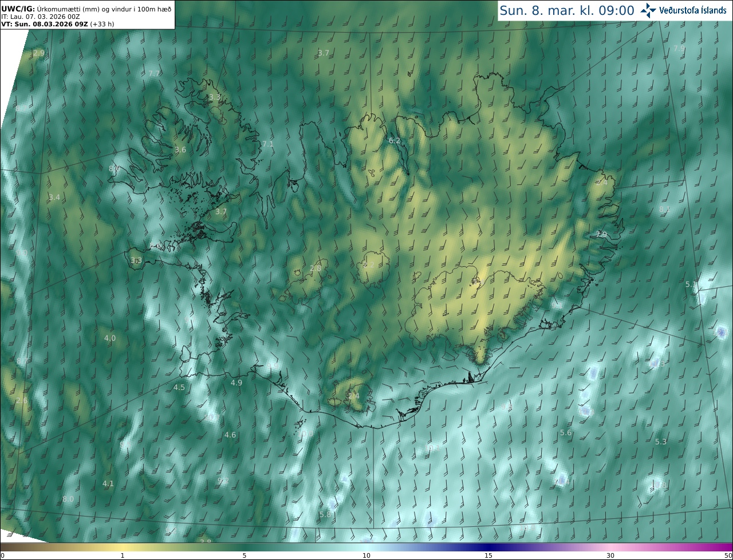Click the map value '8.0'
The height and width of the screenshot is (560, 733).
(68, 499)
